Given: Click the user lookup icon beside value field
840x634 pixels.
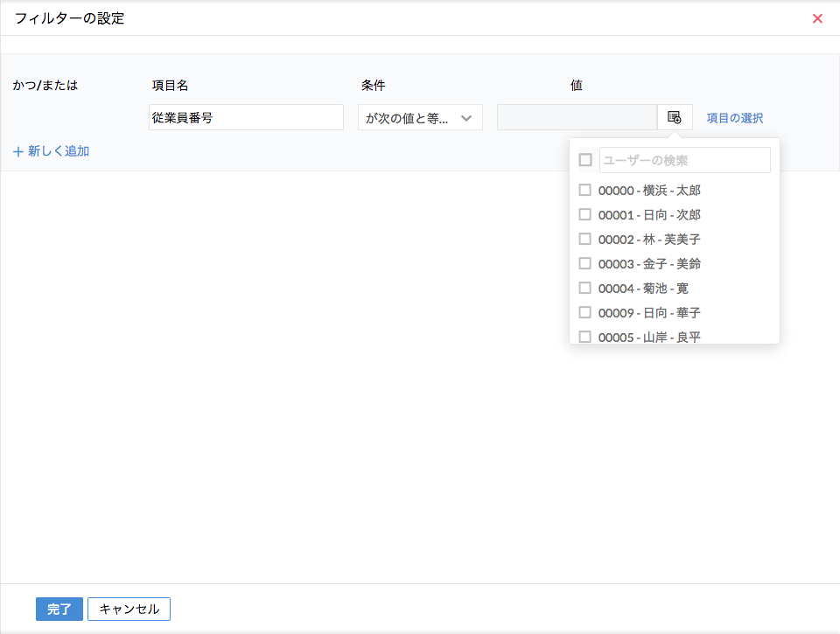Looking at the screenshot, I should (x=674, y=117).
